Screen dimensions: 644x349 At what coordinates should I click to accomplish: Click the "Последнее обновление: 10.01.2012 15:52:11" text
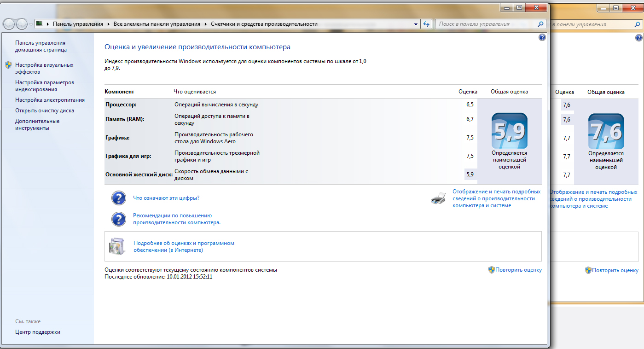click(x=158, y=277)
